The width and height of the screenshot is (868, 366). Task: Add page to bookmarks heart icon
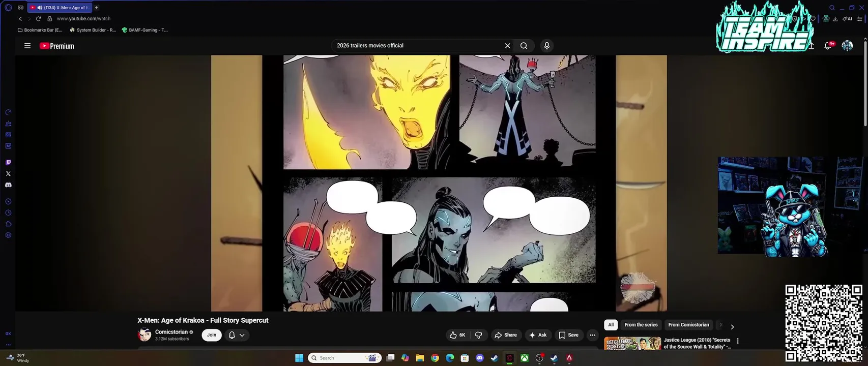[813, 19]
